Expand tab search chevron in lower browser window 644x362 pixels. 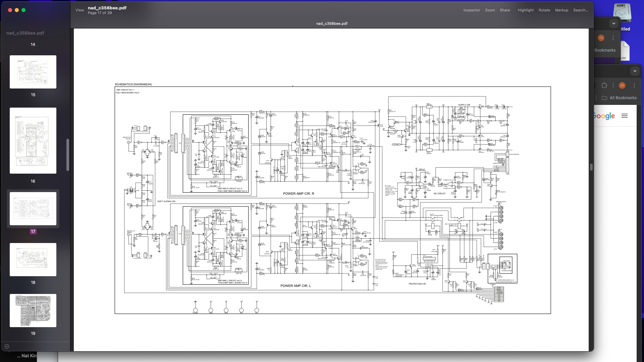tap(635, 71)
